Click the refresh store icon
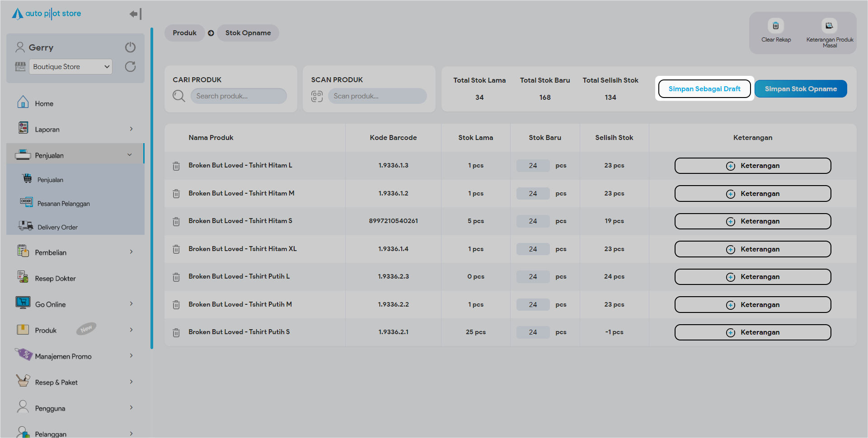868x438 pixels. pos(130,67)
